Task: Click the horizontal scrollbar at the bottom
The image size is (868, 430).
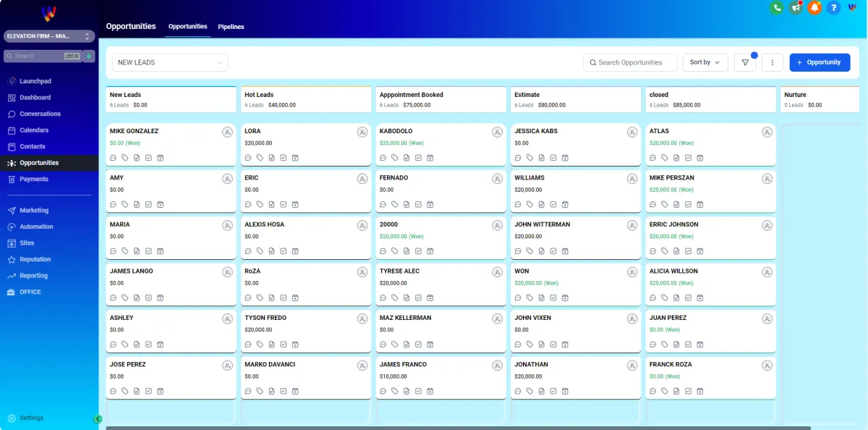Action: (458, 428)
